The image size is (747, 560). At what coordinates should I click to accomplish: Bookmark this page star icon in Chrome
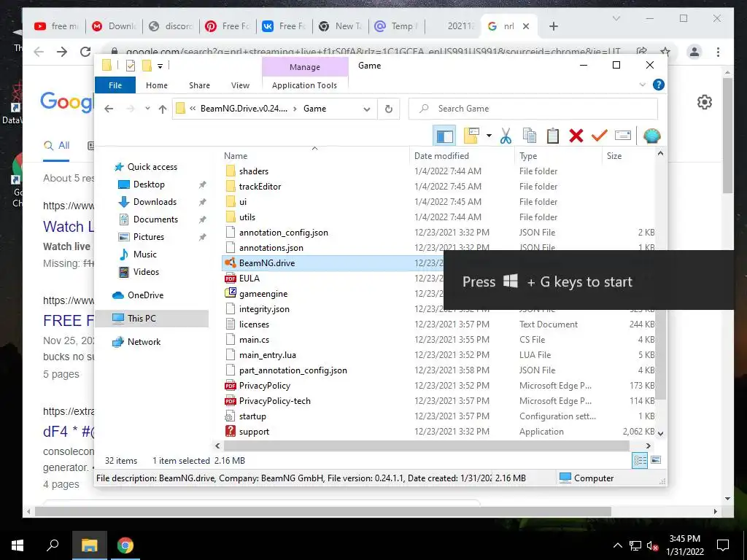665,52
